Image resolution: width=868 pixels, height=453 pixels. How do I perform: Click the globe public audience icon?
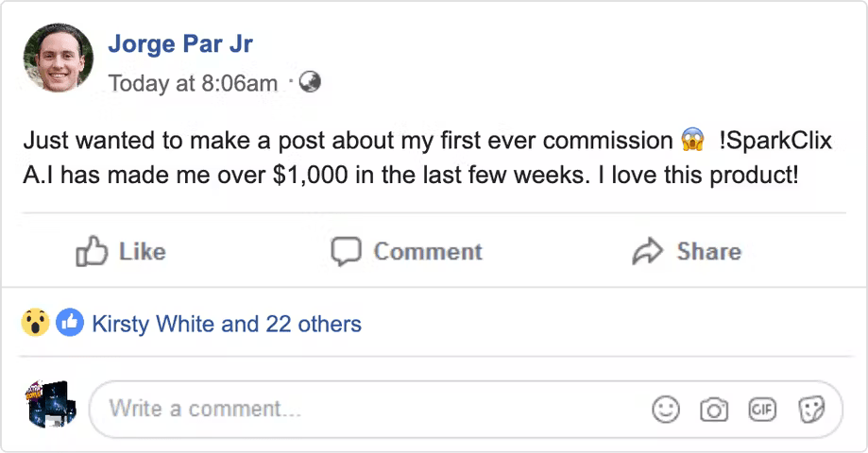(310, 83)
